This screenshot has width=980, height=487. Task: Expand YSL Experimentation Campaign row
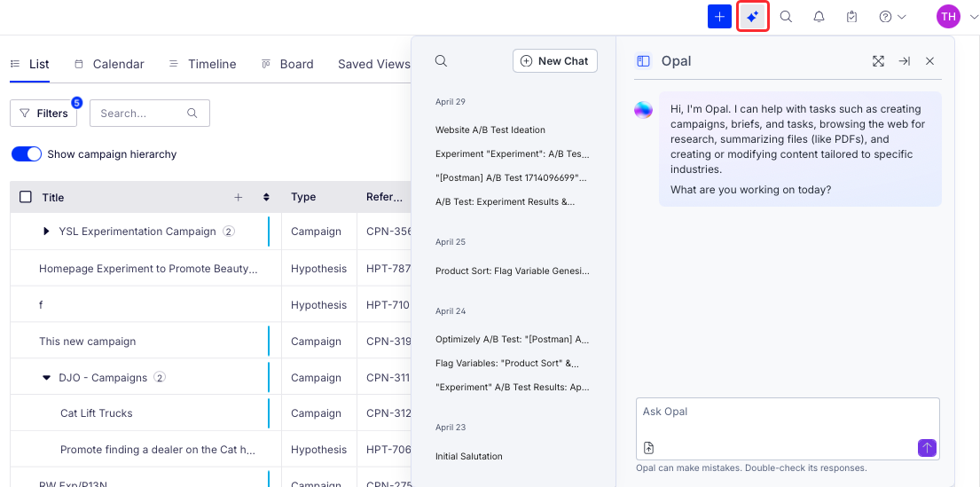point(46,232)
